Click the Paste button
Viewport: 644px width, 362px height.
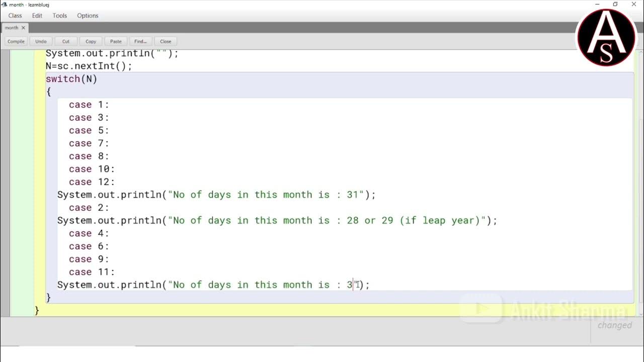116,41
